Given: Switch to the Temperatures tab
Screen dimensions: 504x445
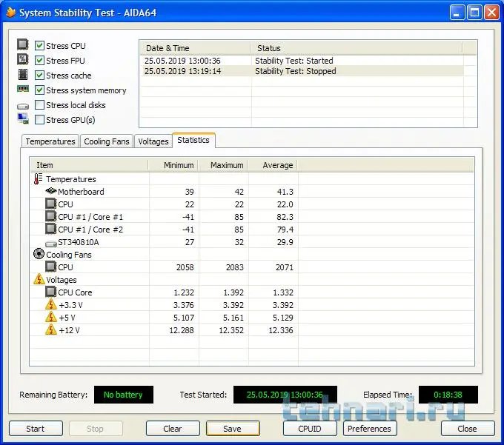Looking at the screenshot, I should click(50, 141).
